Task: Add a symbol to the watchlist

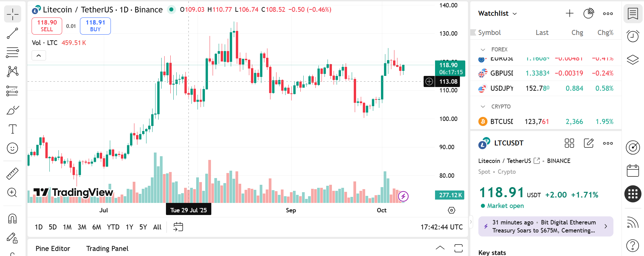Action: coord(569,13)
